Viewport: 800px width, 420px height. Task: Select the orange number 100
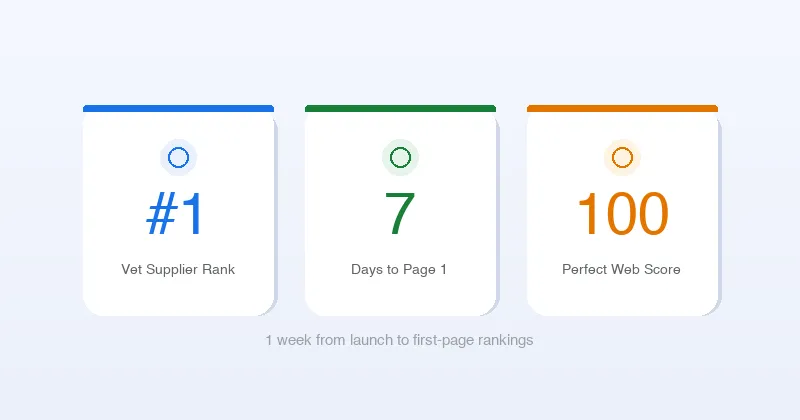(622, 214)
